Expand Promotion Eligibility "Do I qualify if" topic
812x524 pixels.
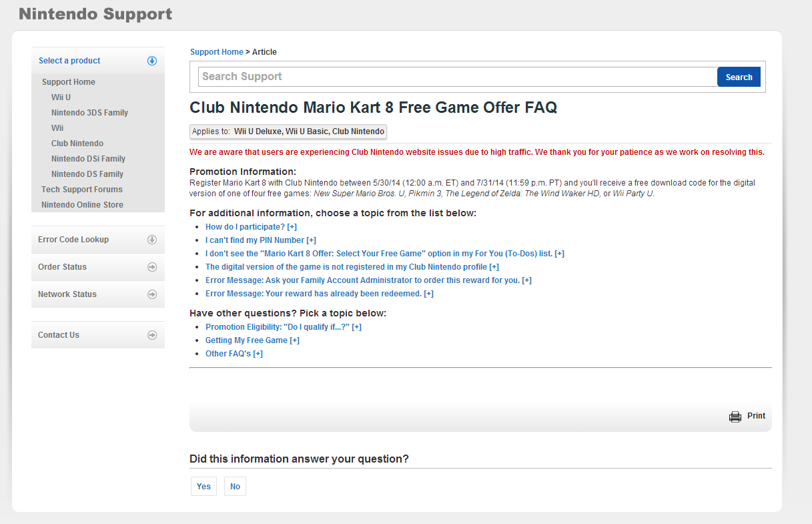coord(284,327)
